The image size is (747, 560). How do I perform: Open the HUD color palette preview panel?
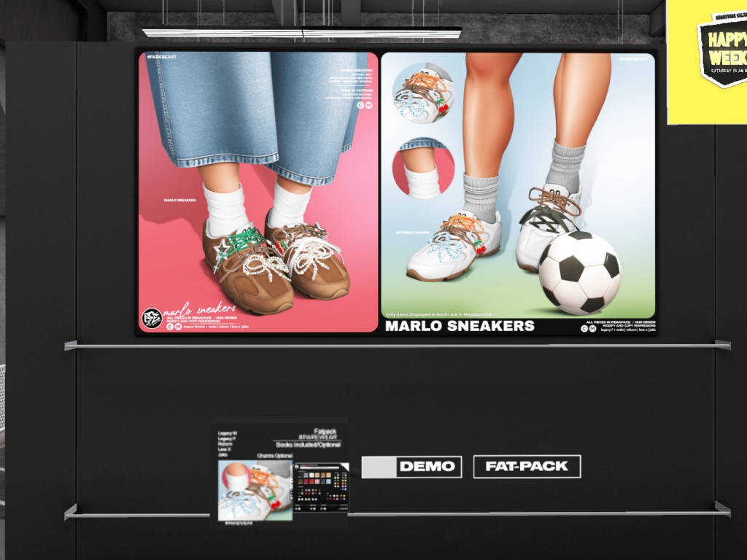(321, 489)
